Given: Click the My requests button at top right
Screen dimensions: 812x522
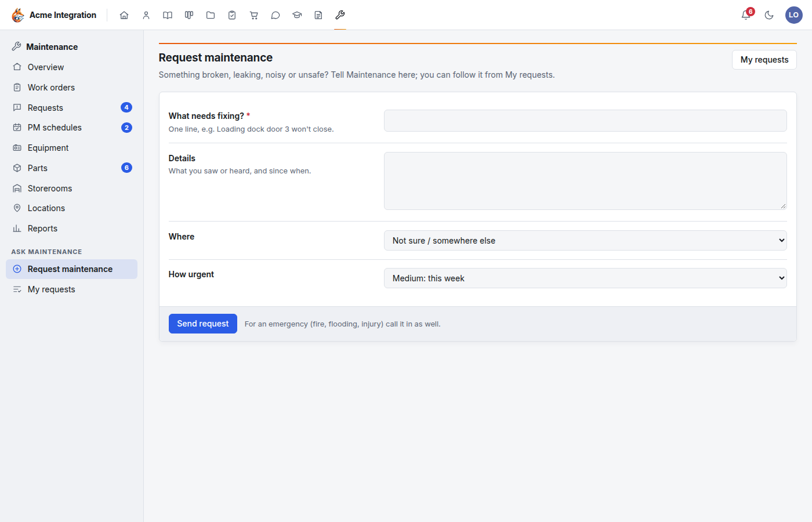Looking at the screenshot, I should pos(764,60).
